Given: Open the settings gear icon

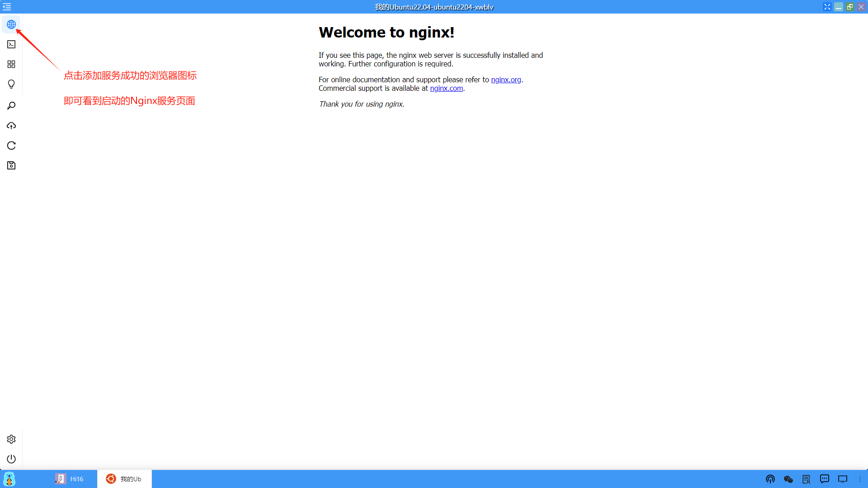Looking at the screenshot, I should [x=11, y=439].
